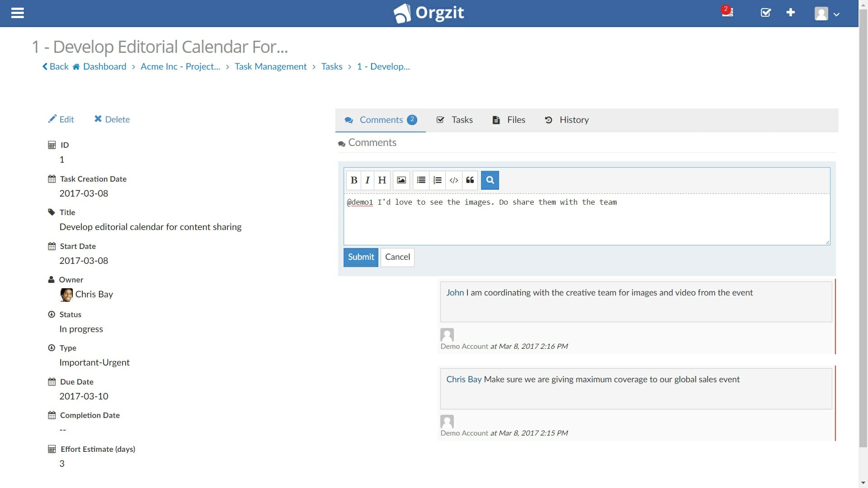
Task: Cancel the comment being written
Action: (397, 257)
